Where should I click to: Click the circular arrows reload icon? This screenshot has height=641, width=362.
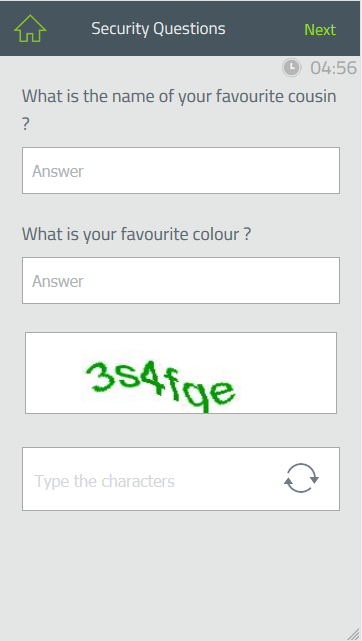tap(301, 478)
